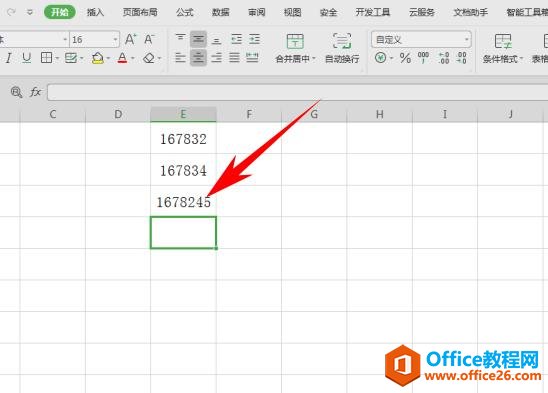This screenshot has width=548, height=393.
Task: Open the 云服务 tab
Action: pos(421,12)
